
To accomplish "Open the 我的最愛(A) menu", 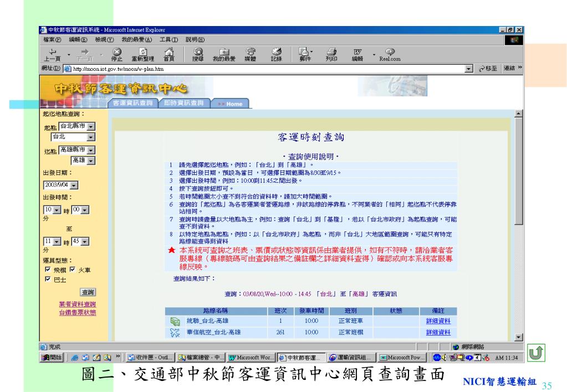I will pyautogui.click(x=137, y=40).
